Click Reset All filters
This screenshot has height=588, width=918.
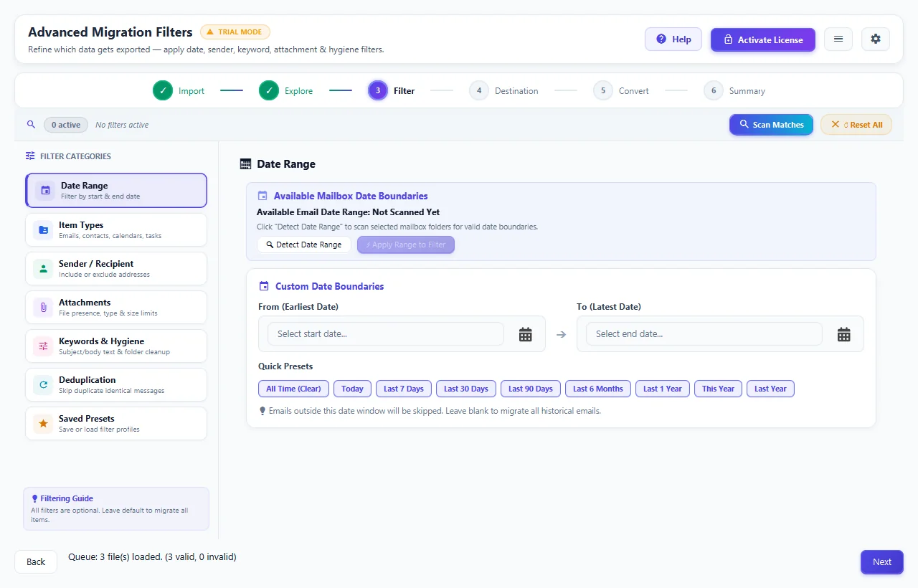coord(856,125)
